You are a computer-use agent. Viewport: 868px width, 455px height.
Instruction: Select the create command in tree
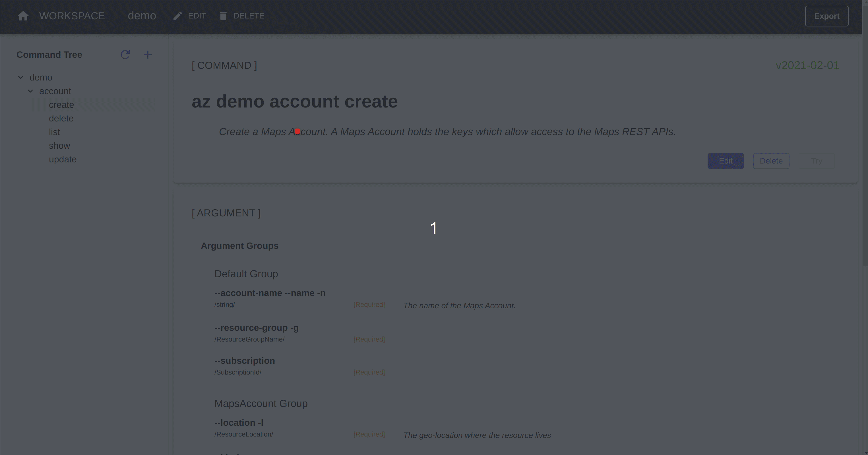pos(61,104)
